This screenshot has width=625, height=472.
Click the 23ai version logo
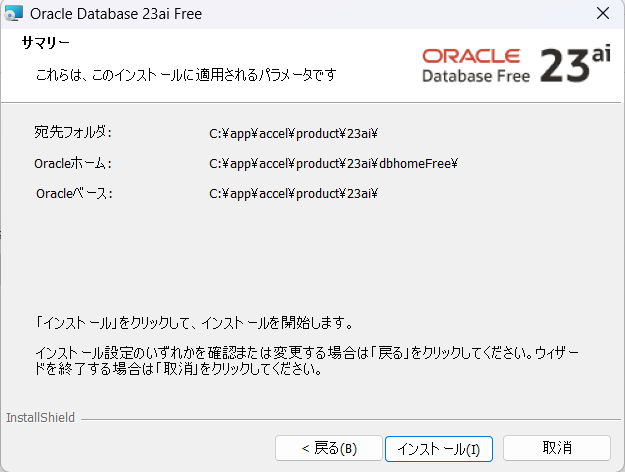[x=574, y=64]
